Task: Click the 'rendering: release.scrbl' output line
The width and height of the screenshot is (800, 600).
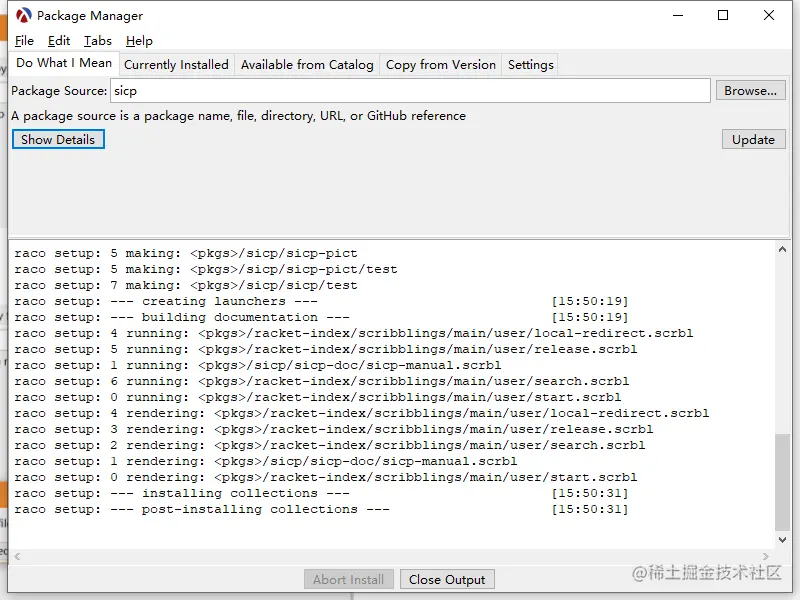Action: coord(334,429)
